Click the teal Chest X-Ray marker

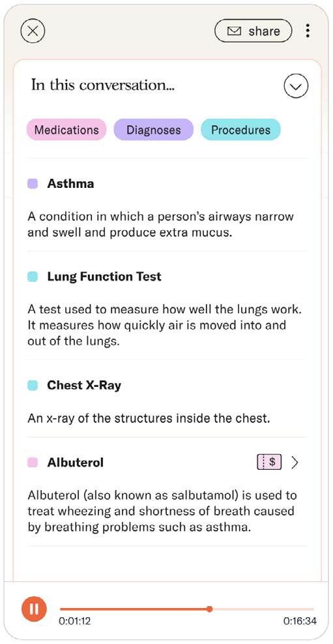(x=33, y=385)
